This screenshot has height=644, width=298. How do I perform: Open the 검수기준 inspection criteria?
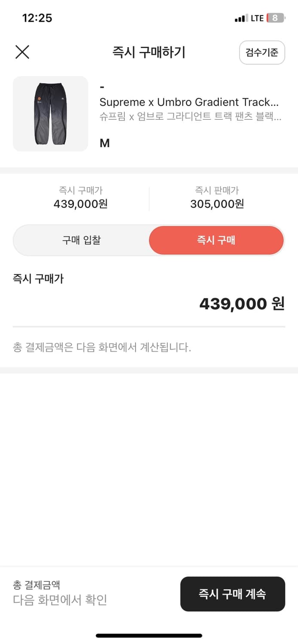[262, 52]
